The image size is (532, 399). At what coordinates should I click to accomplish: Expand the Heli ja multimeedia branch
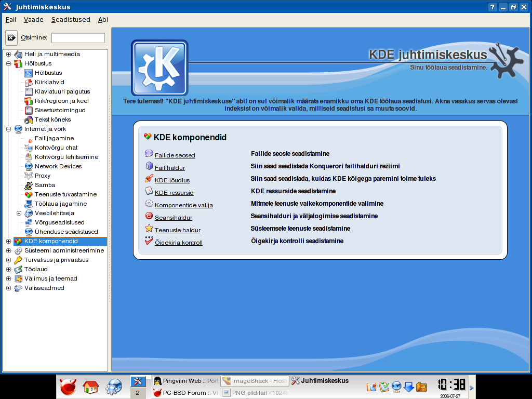coord(8,54)
